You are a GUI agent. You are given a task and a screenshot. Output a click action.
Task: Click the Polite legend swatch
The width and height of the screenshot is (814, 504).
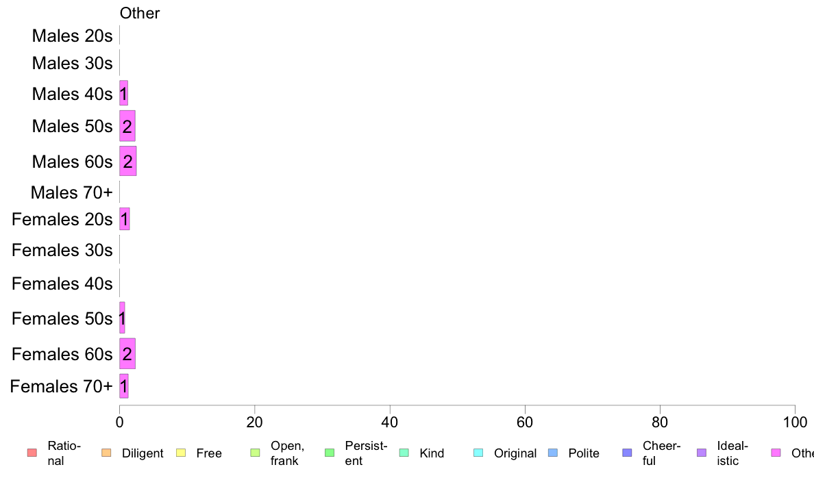tap(553, 453)
